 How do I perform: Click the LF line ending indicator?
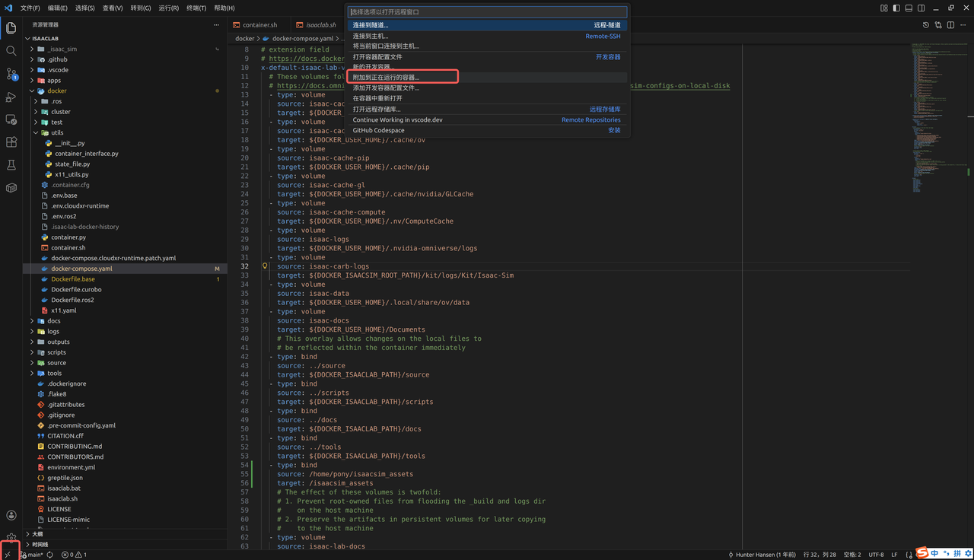pyautogui.click(x=895, y=555)
